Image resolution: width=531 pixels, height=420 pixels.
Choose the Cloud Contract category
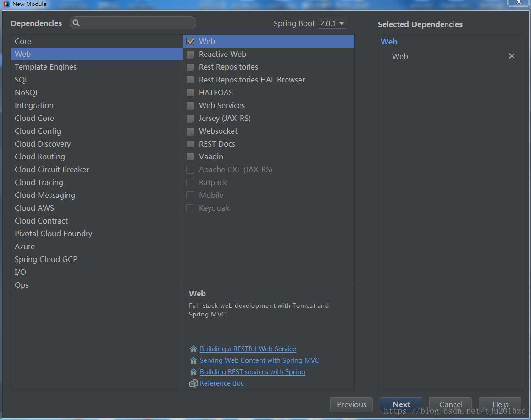click(96, 221)
